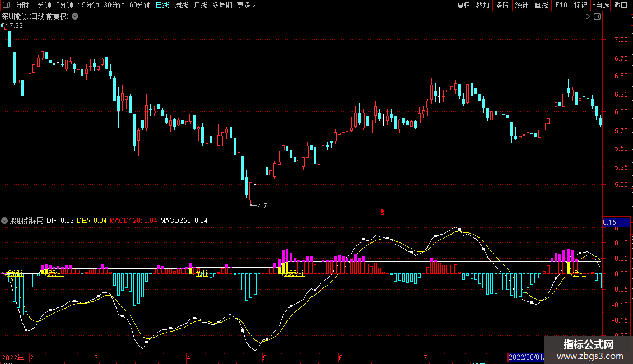Select the 5分钟 period

coord(64,5)
